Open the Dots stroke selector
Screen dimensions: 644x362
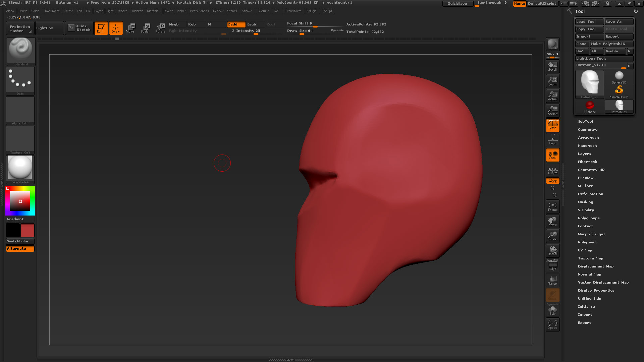click(20, 81)
